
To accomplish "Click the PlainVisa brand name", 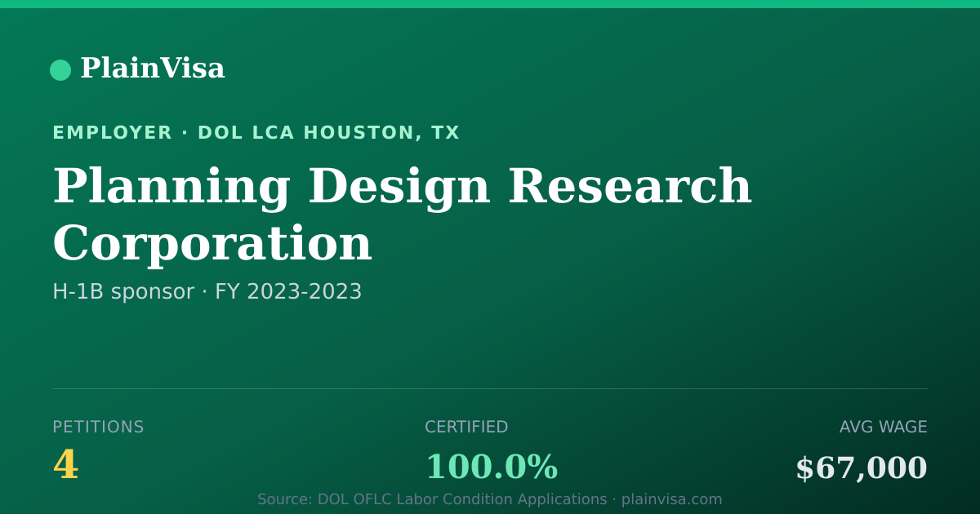I will (x=152, y=69).
